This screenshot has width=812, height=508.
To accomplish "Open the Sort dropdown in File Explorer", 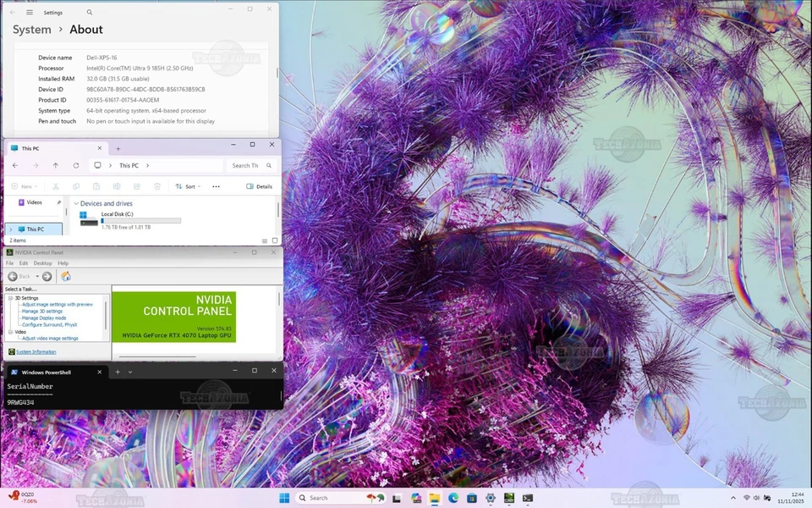I will point(188,186).
